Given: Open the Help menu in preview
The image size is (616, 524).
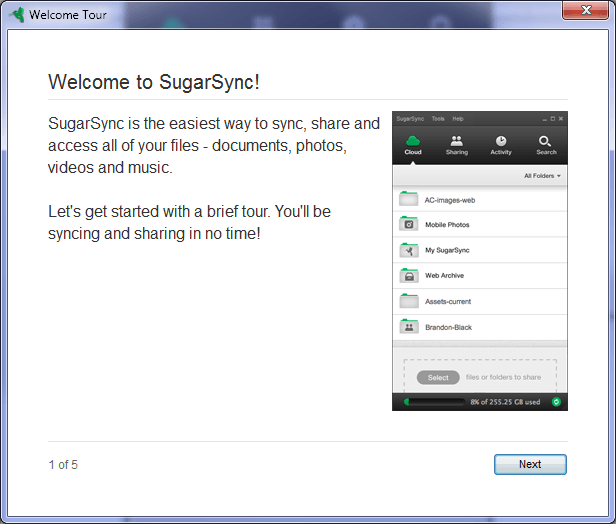Looking at the screenshot, I should [458, 119].
